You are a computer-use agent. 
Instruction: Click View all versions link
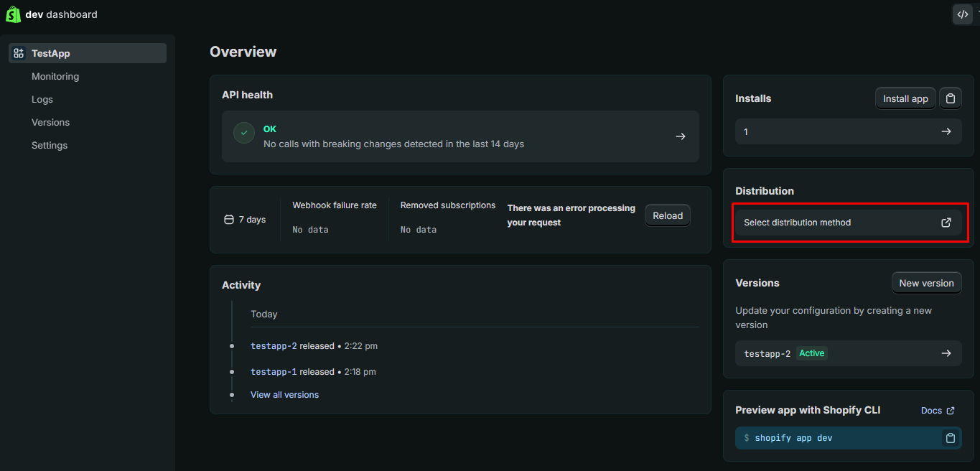(284, 395)
